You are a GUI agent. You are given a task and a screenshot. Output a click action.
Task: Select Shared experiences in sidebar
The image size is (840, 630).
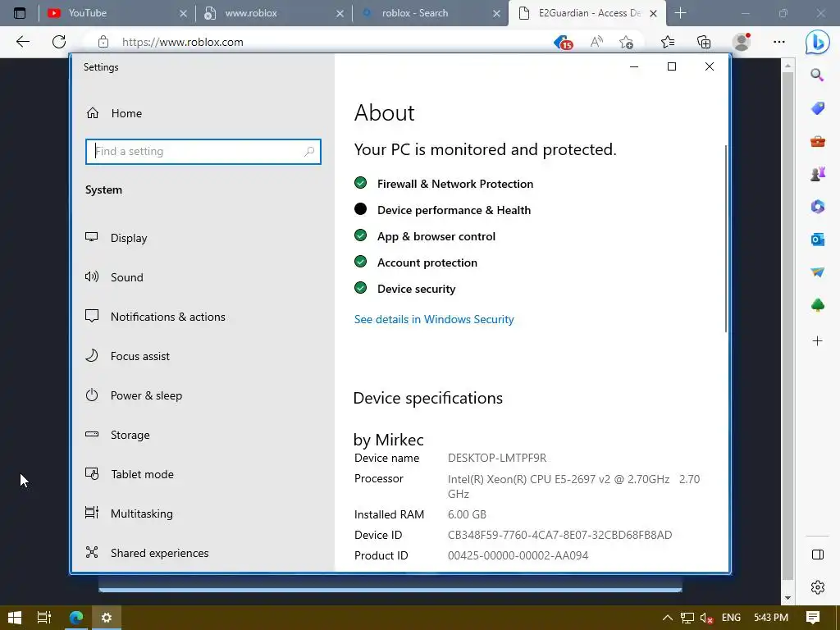147,553
